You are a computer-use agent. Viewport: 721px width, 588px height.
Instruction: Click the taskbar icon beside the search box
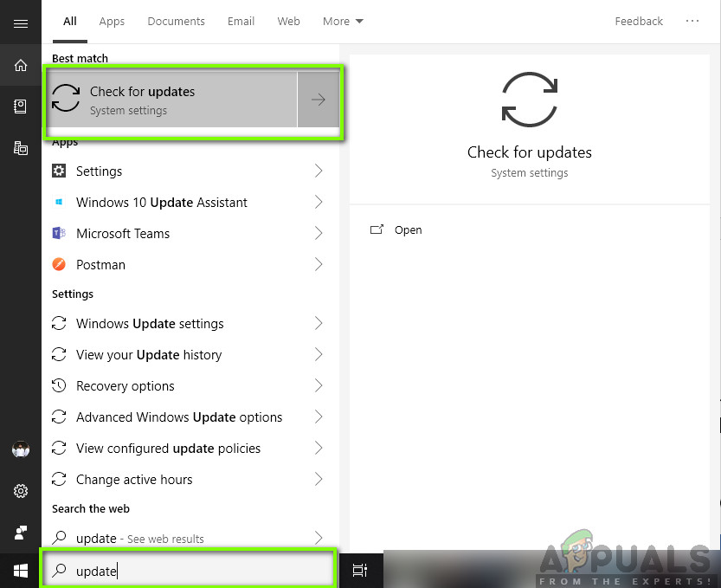(x=360, y=569)
